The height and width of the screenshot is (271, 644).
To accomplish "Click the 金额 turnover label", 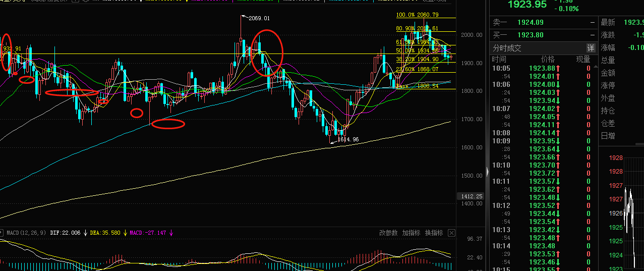I will click(608, 73).
